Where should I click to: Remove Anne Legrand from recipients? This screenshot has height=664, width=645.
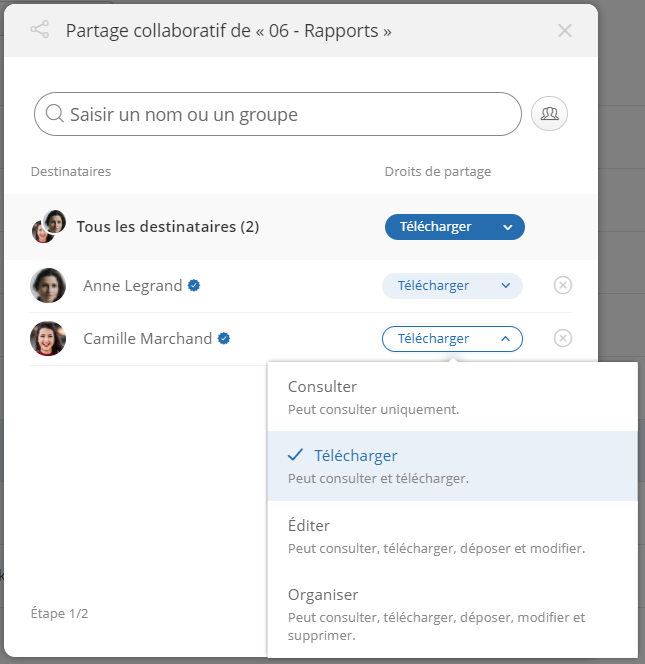(x=562, y=285)
